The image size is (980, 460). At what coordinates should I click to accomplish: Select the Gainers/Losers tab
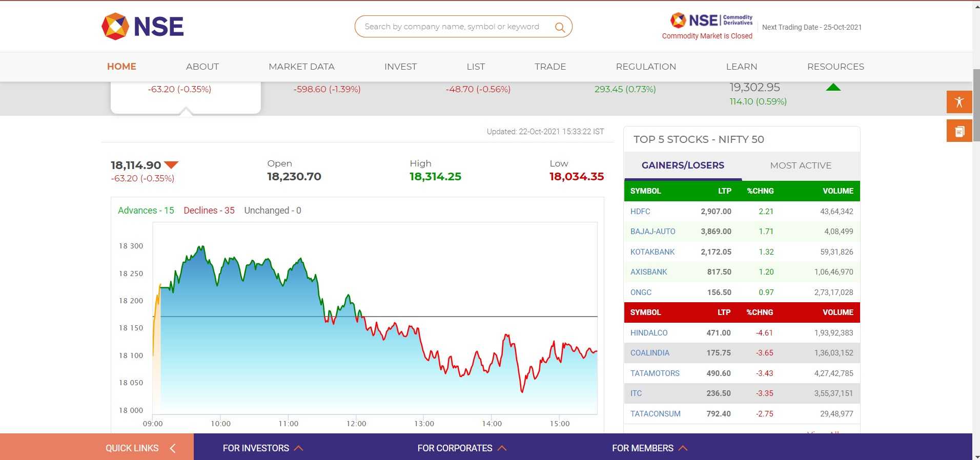(x=683, y=165)
